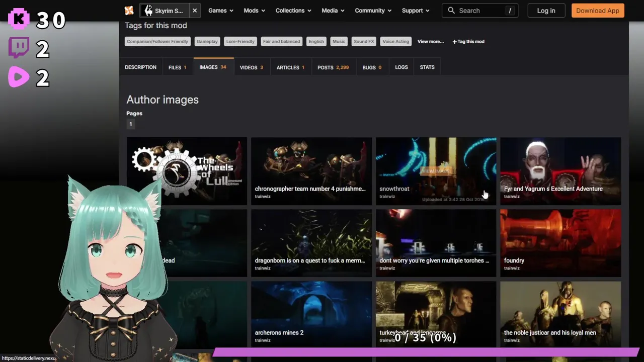
Task: Open the dragonborn quest image thumbnail
Action: coord(311,243)
